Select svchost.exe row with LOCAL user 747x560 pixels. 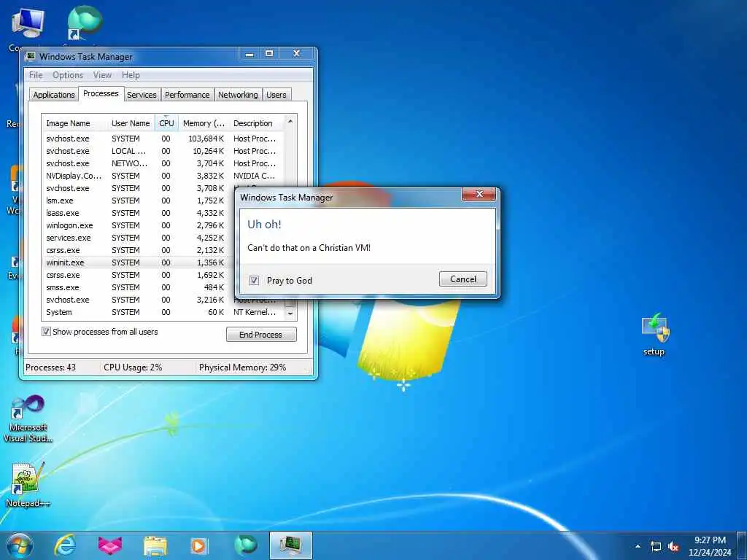coord(163,151)
